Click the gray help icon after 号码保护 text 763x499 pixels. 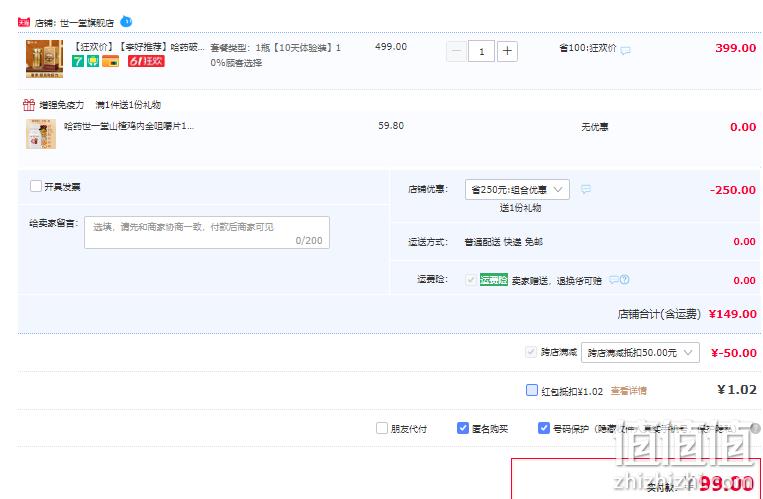755,428
